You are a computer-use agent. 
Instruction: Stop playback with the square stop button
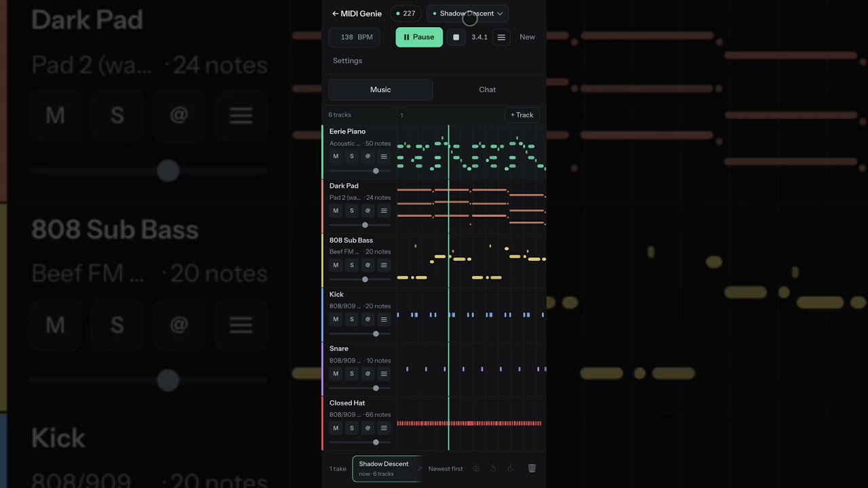pos(456,37)
